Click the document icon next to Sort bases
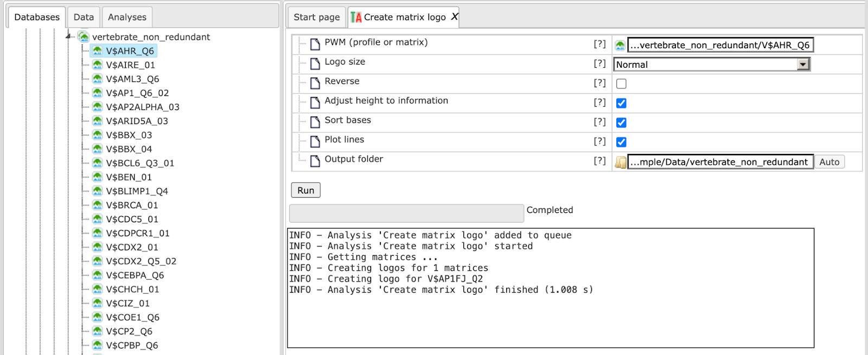Viewport: 868px width, 355px height. click(x=315, y=122)
